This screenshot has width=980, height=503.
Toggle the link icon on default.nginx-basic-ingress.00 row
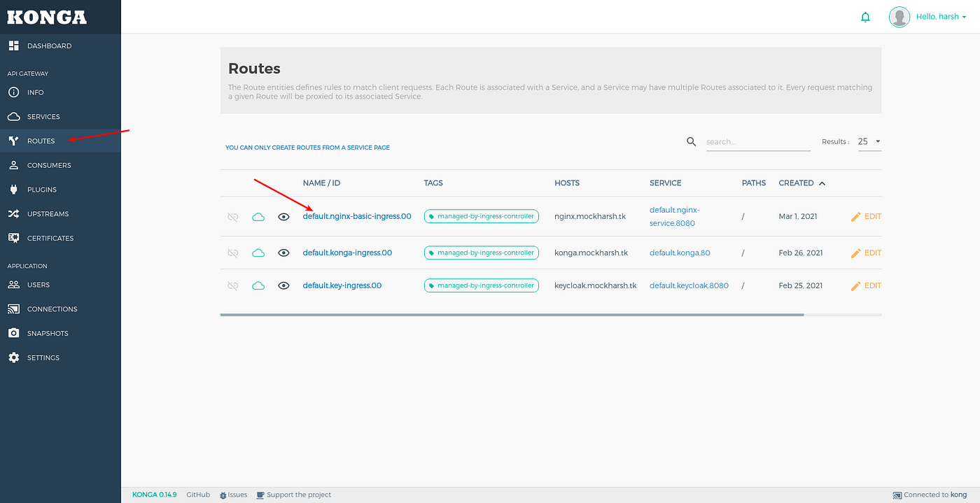click(232, 217)
